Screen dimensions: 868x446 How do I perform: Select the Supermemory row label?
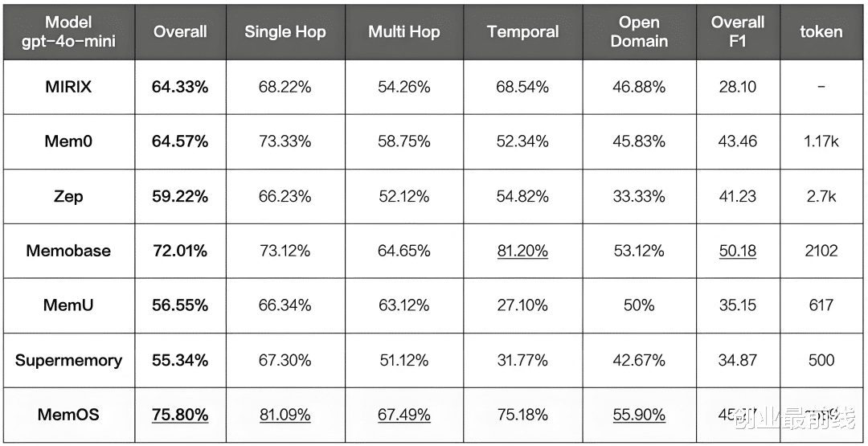pos(68,360)
